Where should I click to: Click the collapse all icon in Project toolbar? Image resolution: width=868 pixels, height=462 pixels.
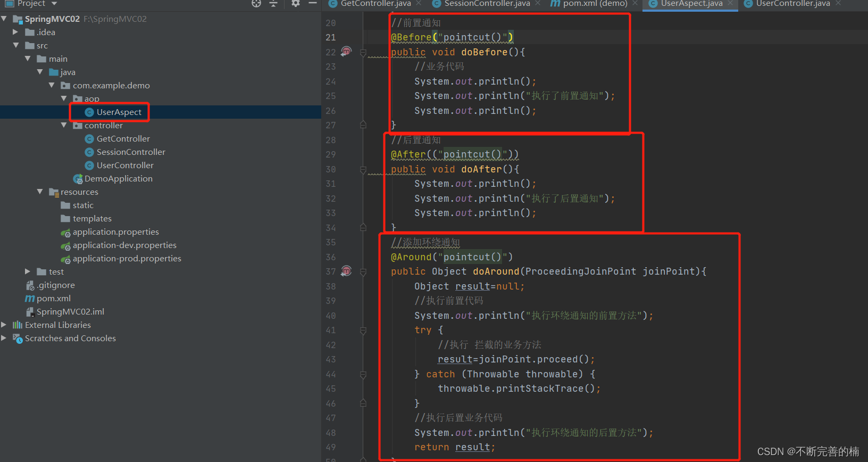pos(273,3)
